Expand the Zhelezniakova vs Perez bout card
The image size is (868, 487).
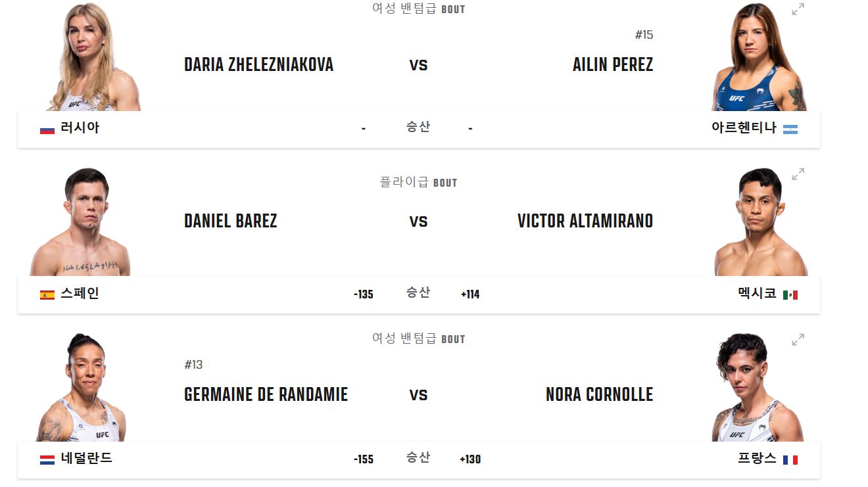(x=798, y=10)
